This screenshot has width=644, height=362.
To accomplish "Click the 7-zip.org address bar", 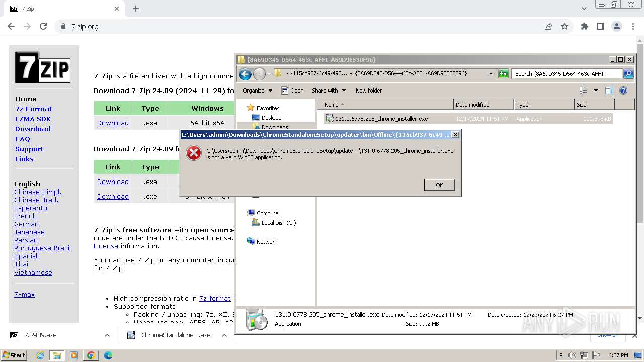I will click(x=300, y=26).
